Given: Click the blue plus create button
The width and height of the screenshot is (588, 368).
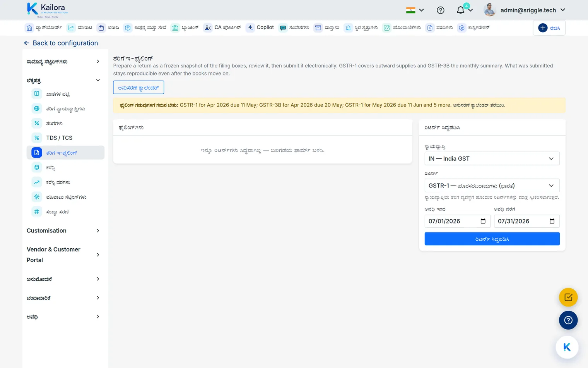Looking at the screenshot, I should pyautogui.click(x=549, y=28).
